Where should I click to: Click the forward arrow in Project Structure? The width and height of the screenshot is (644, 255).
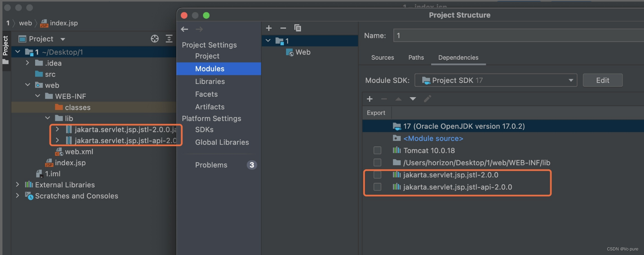tap(199, 29)
